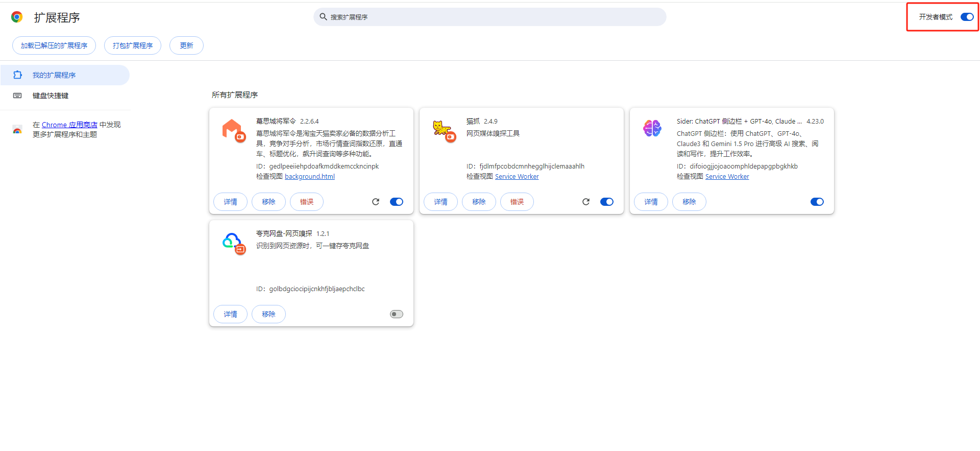Click the 猫抓 extension name
Screen dimensions: 980x451
pos(473,121)
